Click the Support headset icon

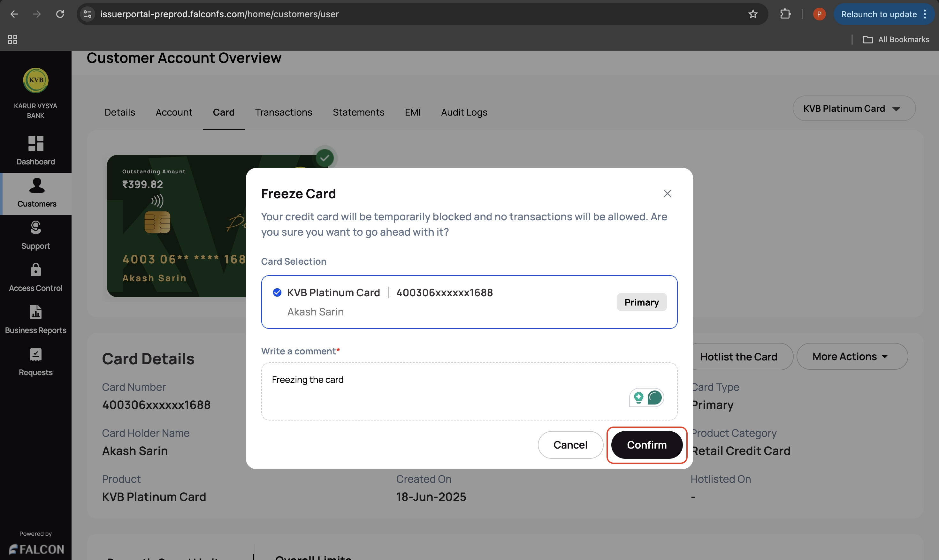(36, 228)
